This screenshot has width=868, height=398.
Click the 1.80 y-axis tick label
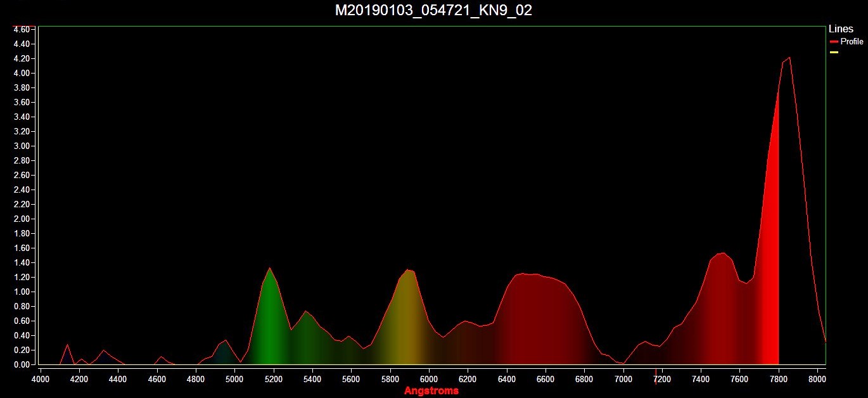click(22, 234)
